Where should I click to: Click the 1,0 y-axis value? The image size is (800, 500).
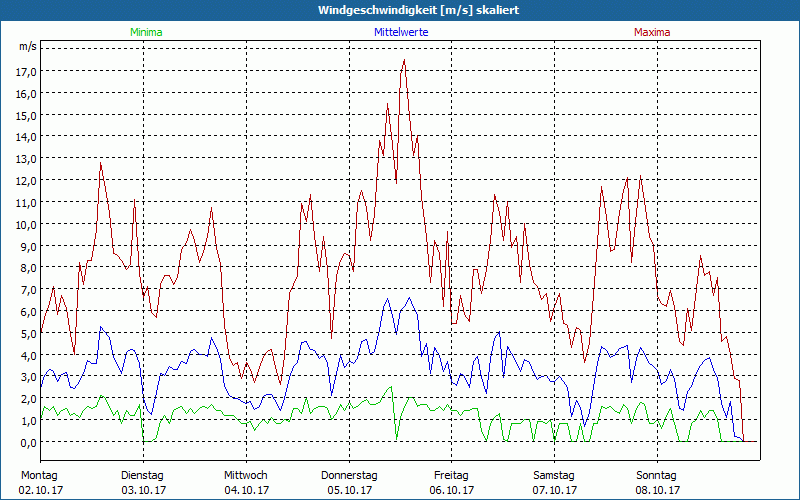point(29,421)
